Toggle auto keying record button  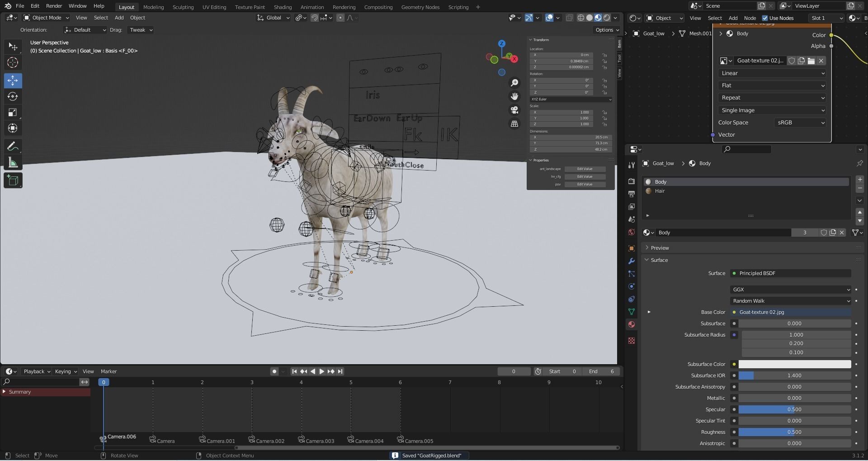click(274, 371)
